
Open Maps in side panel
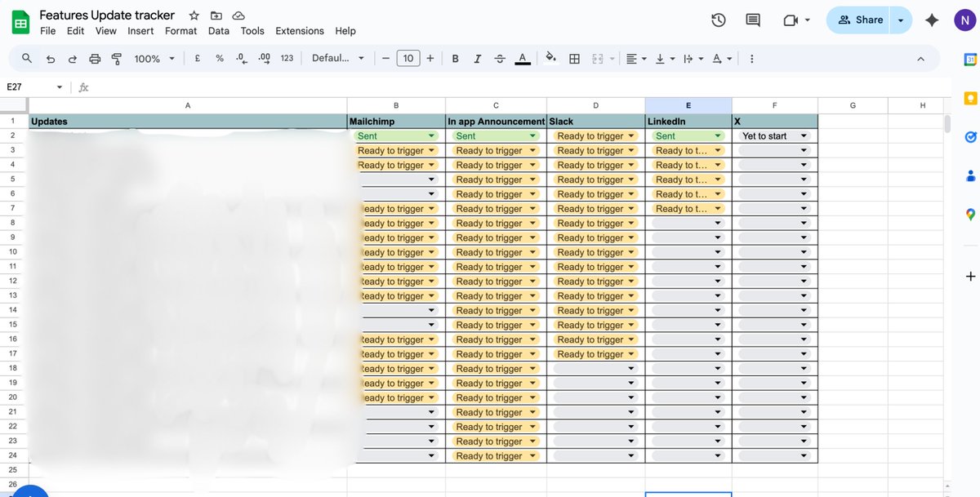click(x=970, y=215)
